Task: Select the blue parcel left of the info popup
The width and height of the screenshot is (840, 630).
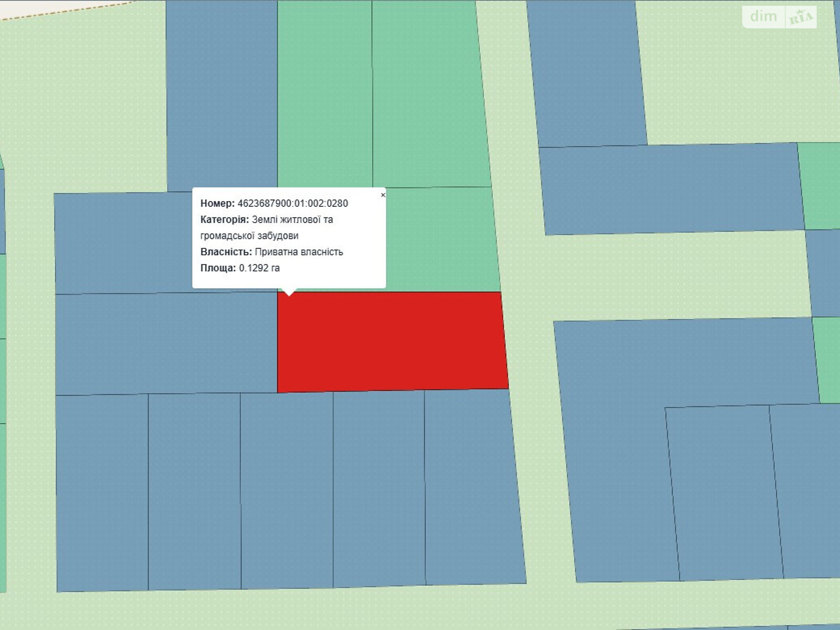Action: click(x=123, y=243)
